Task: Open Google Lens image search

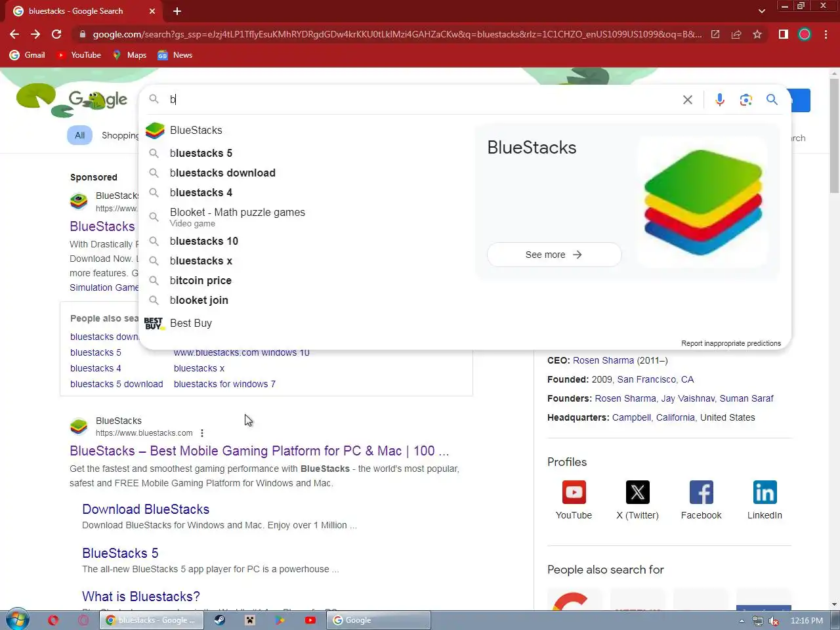Action: coord(745,100)
